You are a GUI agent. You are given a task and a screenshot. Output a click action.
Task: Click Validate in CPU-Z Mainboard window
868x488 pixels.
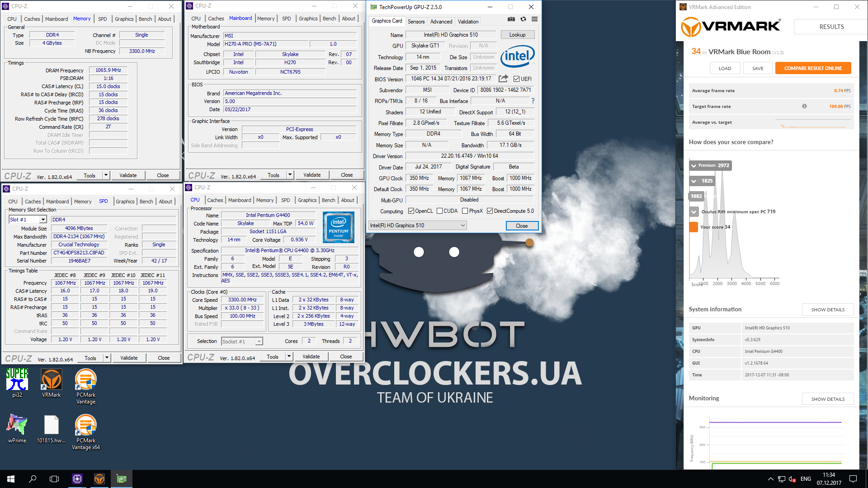pos(312,175)
